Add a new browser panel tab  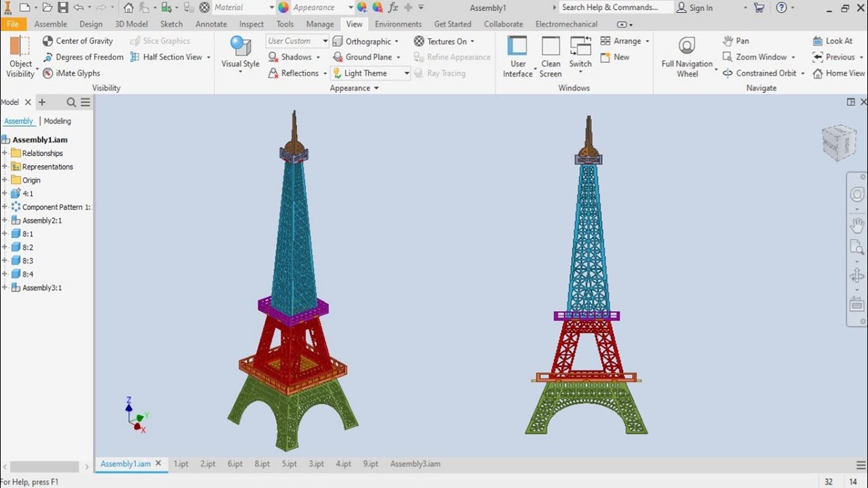tap(42, 102)
